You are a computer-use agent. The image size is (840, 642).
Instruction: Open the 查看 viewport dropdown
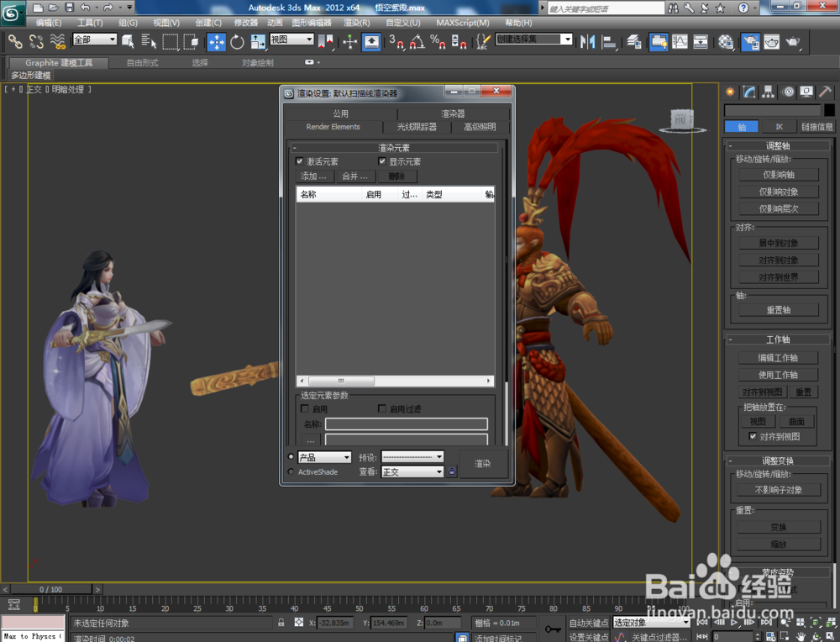(412, 471)
